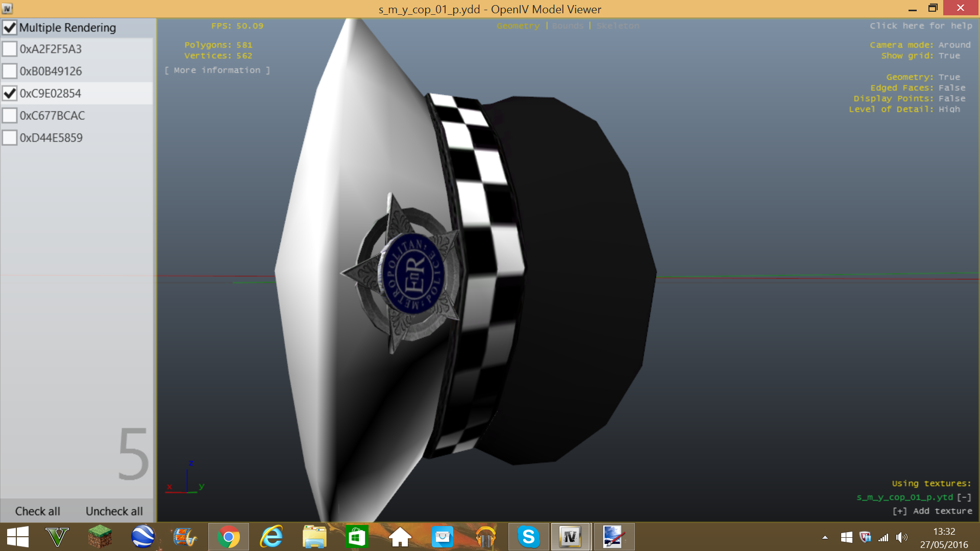Image resolution: width=980 pixels, height=551 pixels.
Task: Open Internet Explorer from taskbar
Action: tap(271, 537)
